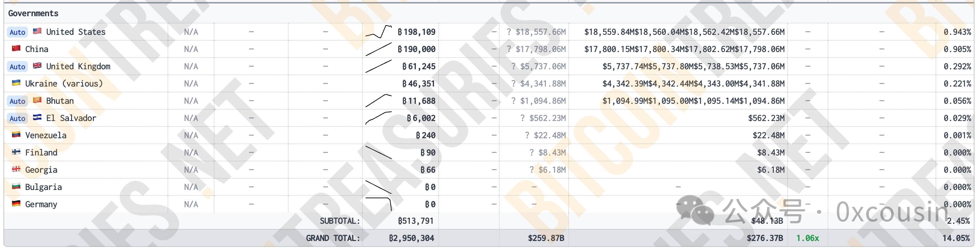
Task: Click the United States holdings sparkline chart
Action: tap(379, 32)
